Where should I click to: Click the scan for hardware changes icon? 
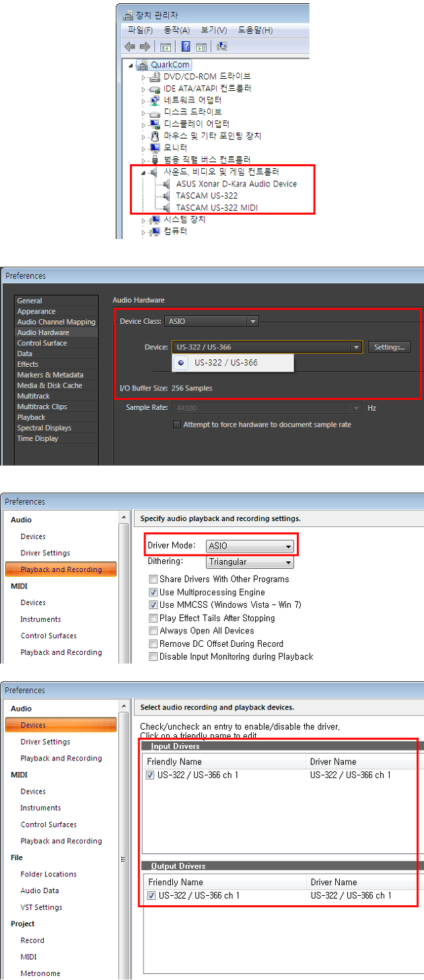coord(222,46)
